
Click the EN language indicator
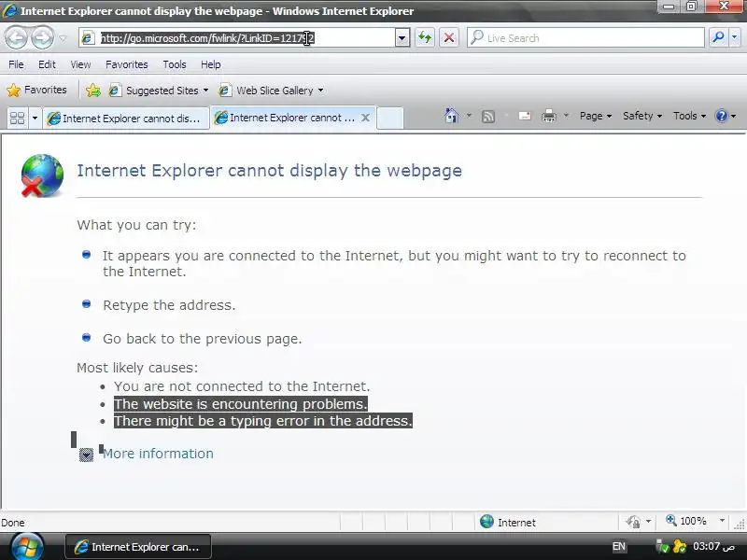coord(618,547)
